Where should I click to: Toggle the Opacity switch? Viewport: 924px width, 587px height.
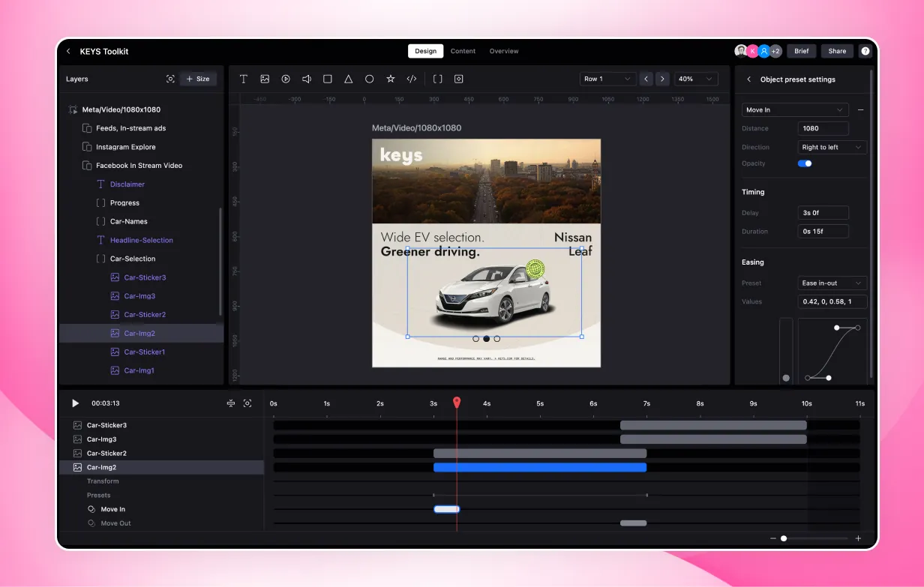(805, 163)
